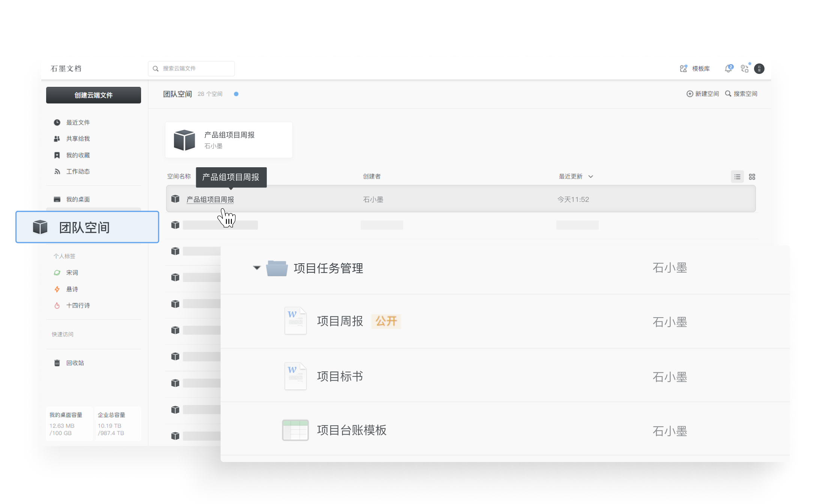Open the 产品组项目周报 space card
Screen dimensions: 813x504
[x=229, y=140]
